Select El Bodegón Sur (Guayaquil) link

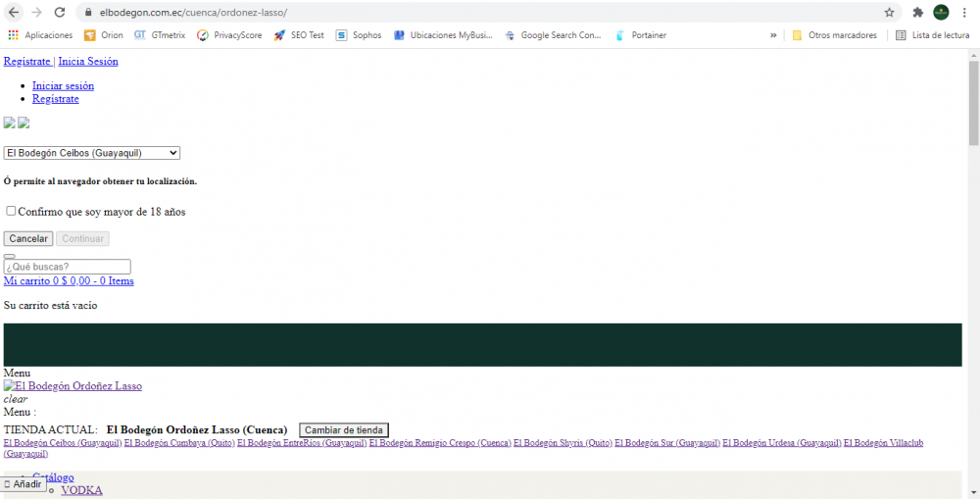(x=666, y=443)
